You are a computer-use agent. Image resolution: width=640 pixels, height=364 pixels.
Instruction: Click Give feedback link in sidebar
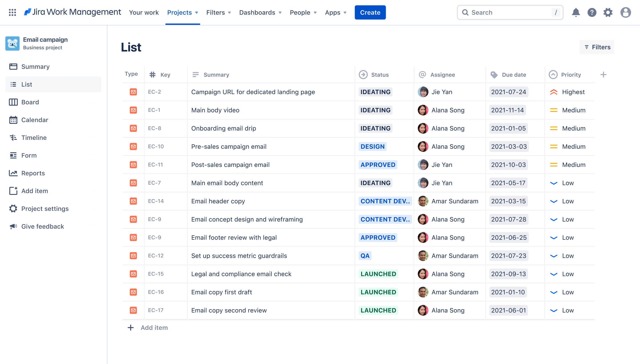point(43,226)
